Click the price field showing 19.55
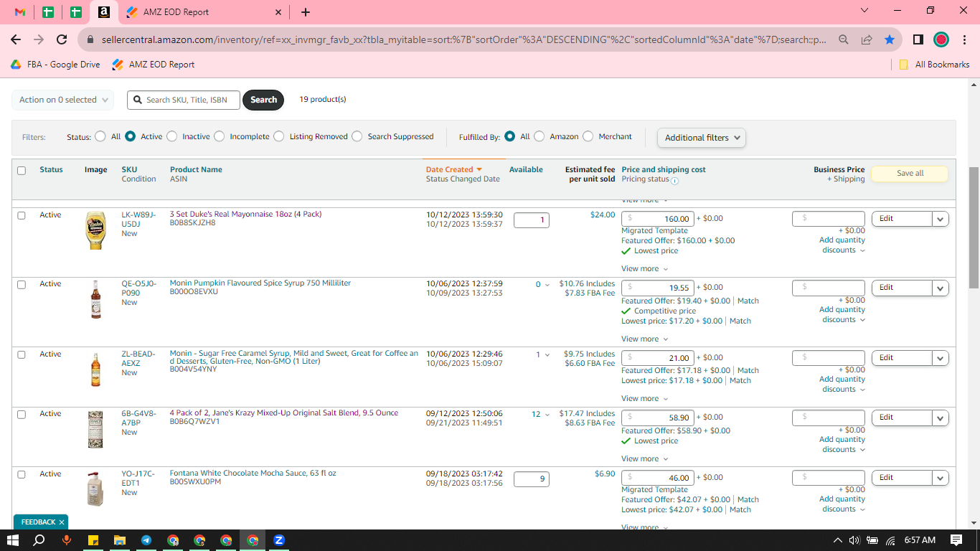The height and width of the screenshot is (551, 980). pos(658,288)
